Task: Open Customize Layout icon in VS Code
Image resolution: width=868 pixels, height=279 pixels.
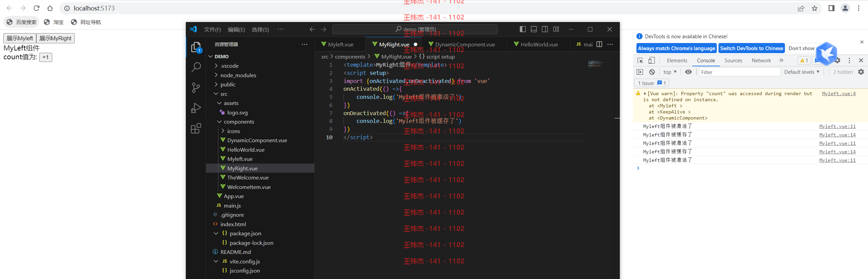Action: [x=556, y=29]
